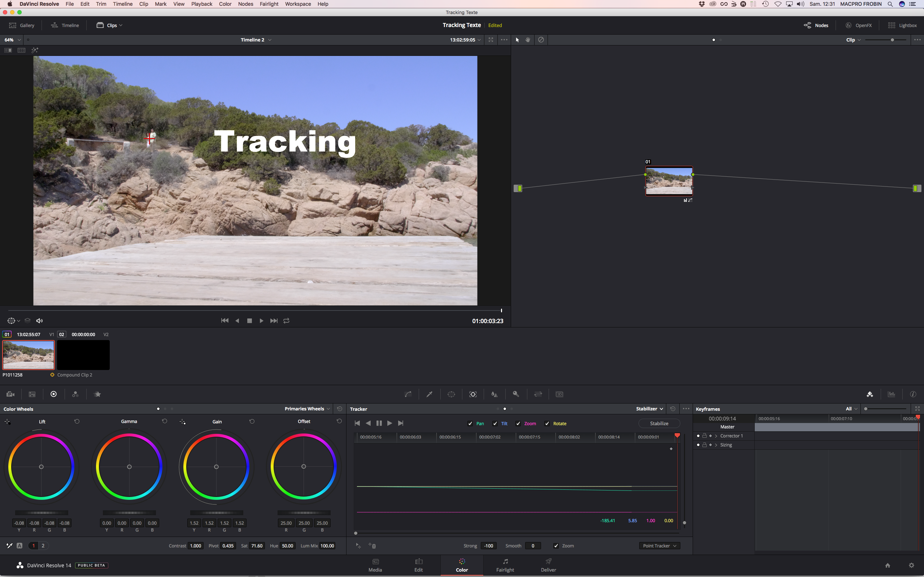This screenshot has width=924, height=577.
Task: Open the 3D palette
Action: pyautogui.click(x=559, y=394)
